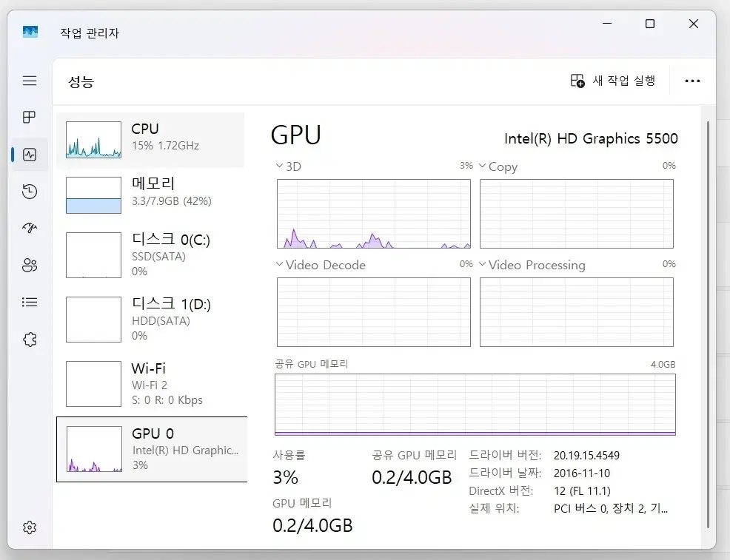Viewport: 730px width, 560px height.
Task: Click the 3% label above 3D graph
Action: (x=466, y=165)
